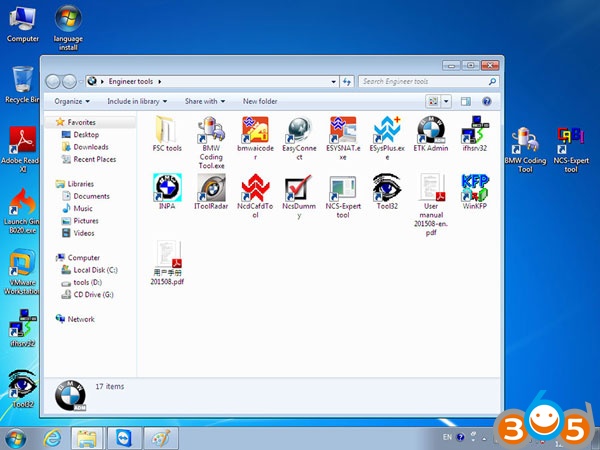Viewport: 600px width, 450px height.
Task: Expand the address bar history dropdown
Action: [x=333, y=82]
